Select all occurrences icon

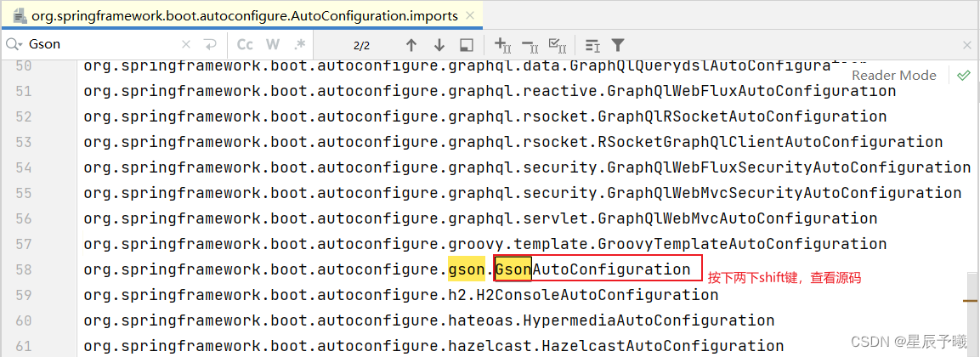(x=557, y=45)
